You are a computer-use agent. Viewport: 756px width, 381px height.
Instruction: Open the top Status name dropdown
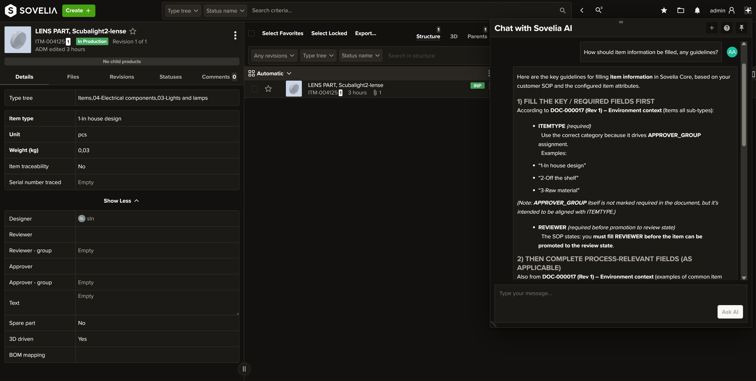225,11
